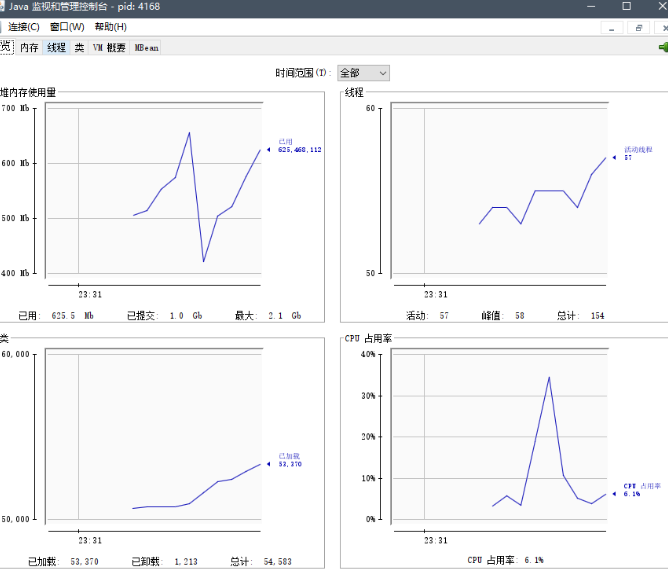The height and width of the screenshot is (570, 668).
Task: Click the 23:31 label under classes chart
Action: point(90,541)
